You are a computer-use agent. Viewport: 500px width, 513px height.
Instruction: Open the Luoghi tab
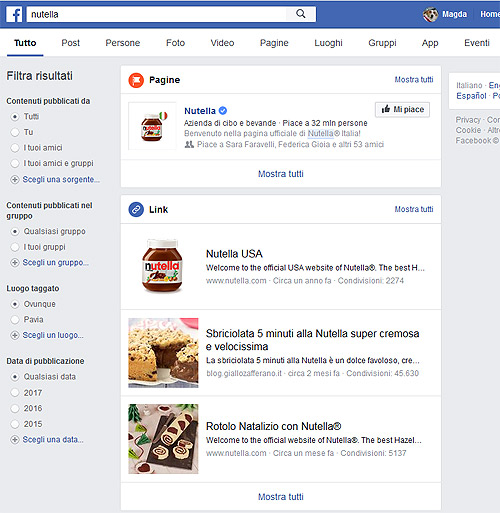pos(328,43)
